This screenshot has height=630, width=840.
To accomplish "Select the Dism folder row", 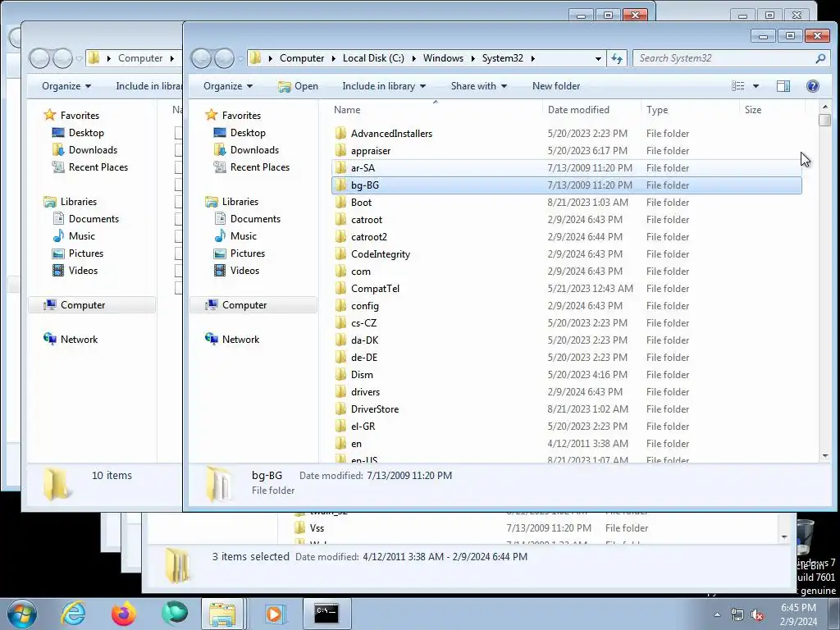I will [566, 374].
